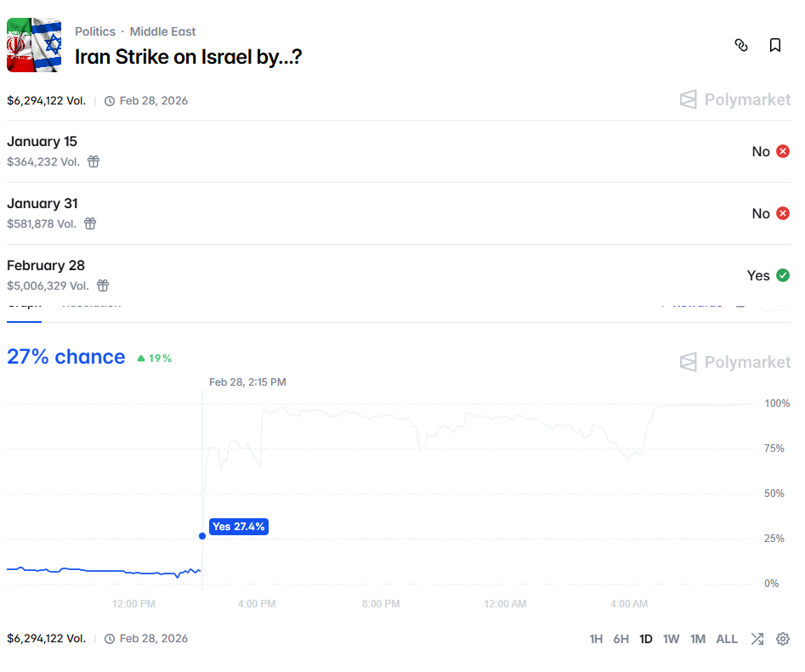Copy the market link via the chain icon
This screenshot has width=805, height=672.
[x=741, y=45]
